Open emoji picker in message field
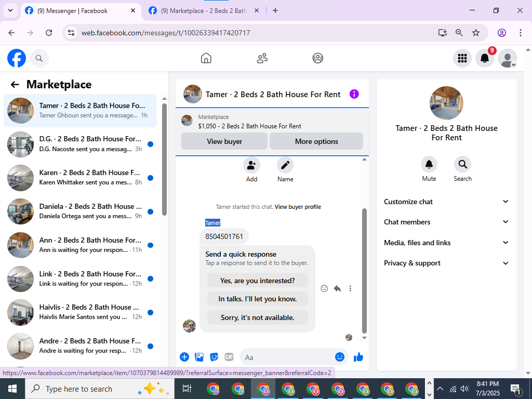Image resolution: width=532 pixels, height=399 pixels. coord(340,357)
